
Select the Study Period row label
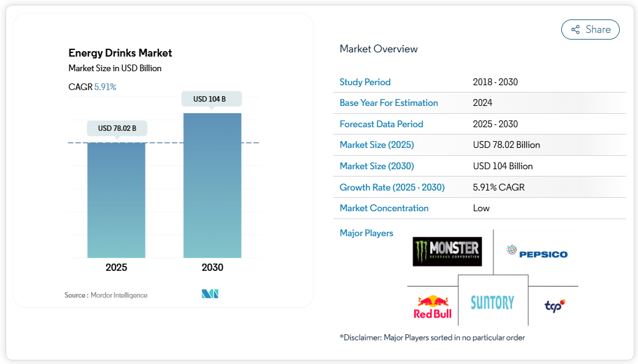[365, 82]
